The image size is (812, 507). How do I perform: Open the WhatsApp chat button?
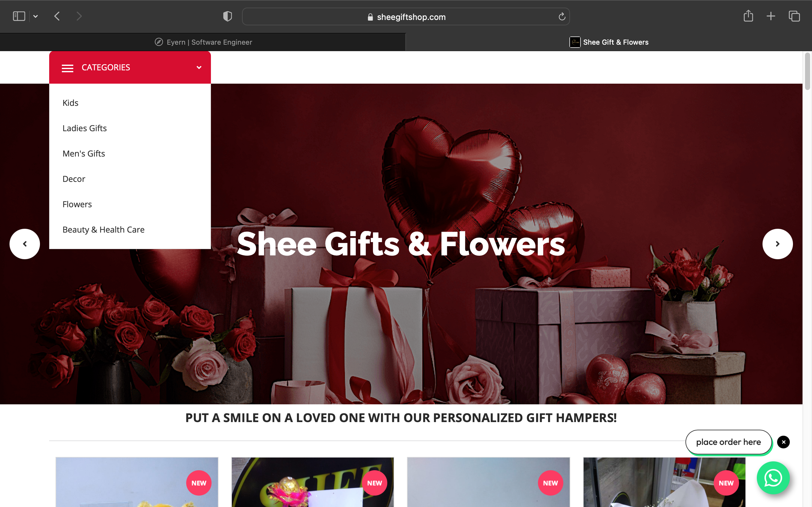point(773,478)
